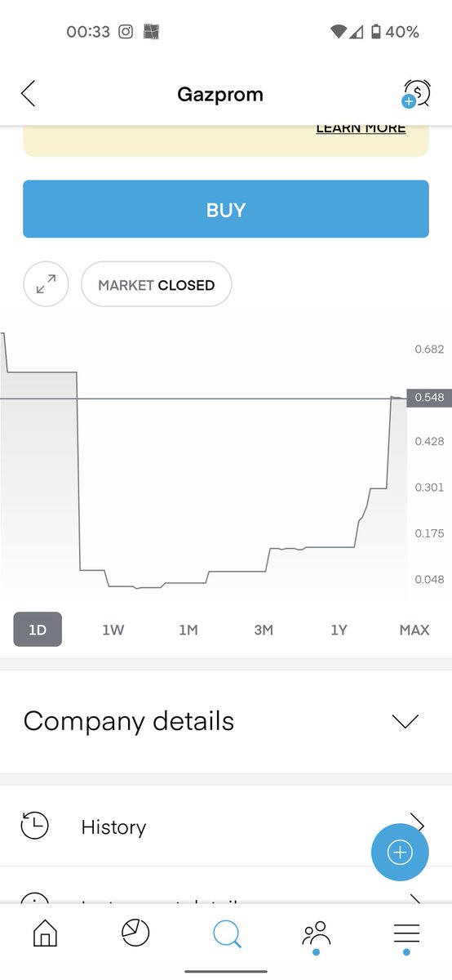Tap the blue floating plus button
The width and height of the screenshot is (452, 980).
pyautogui.click(x=400, y=853)
